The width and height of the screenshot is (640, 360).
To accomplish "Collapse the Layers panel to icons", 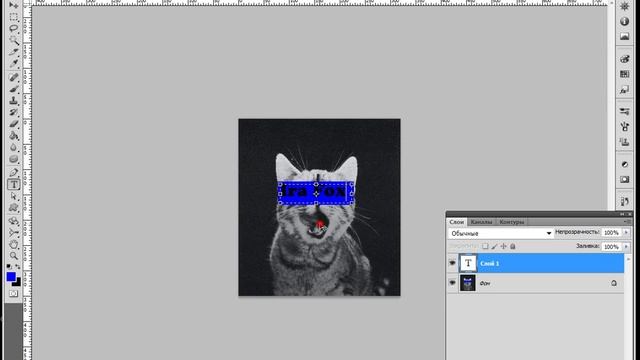I will tap(622, 214).
